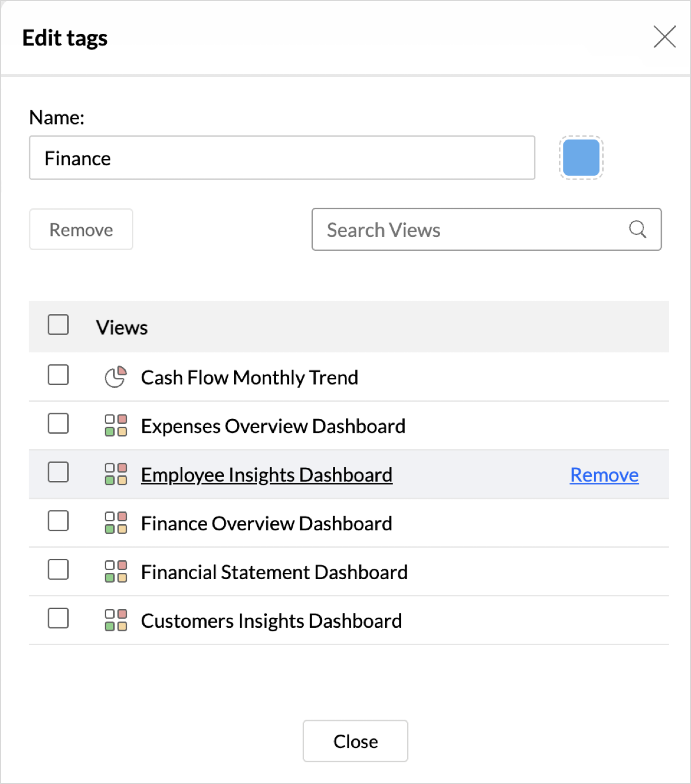Click the dashboard icon for Employee Insights Dashboard
Screen dimensions: 691x784
[x=116, y=475]
